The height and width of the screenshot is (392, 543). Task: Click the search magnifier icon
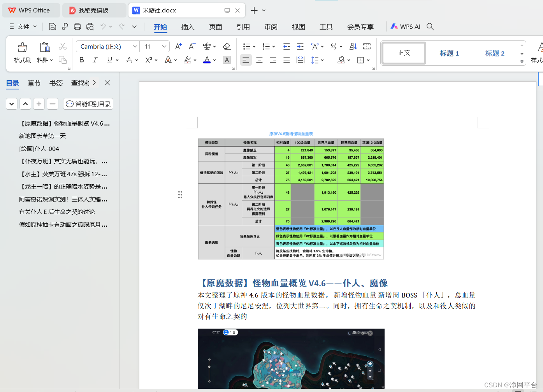pyautogui.click(x=430, y=26)
